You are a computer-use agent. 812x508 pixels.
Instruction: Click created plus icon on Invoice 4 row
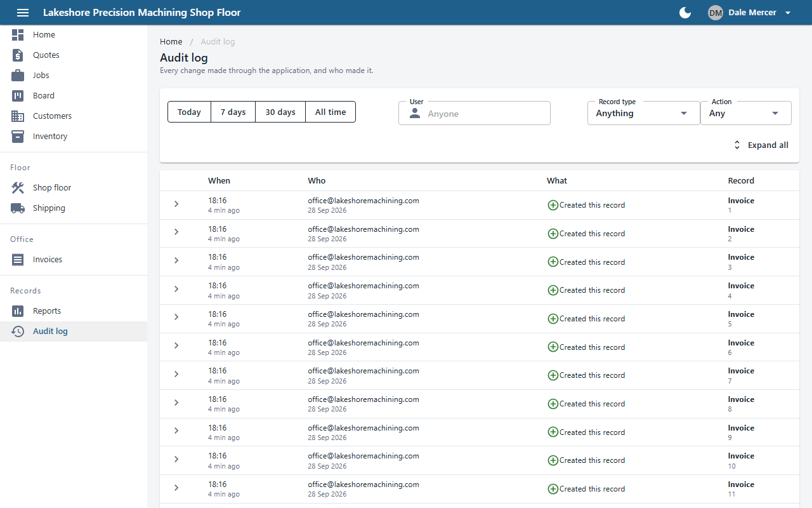point(553,290)
